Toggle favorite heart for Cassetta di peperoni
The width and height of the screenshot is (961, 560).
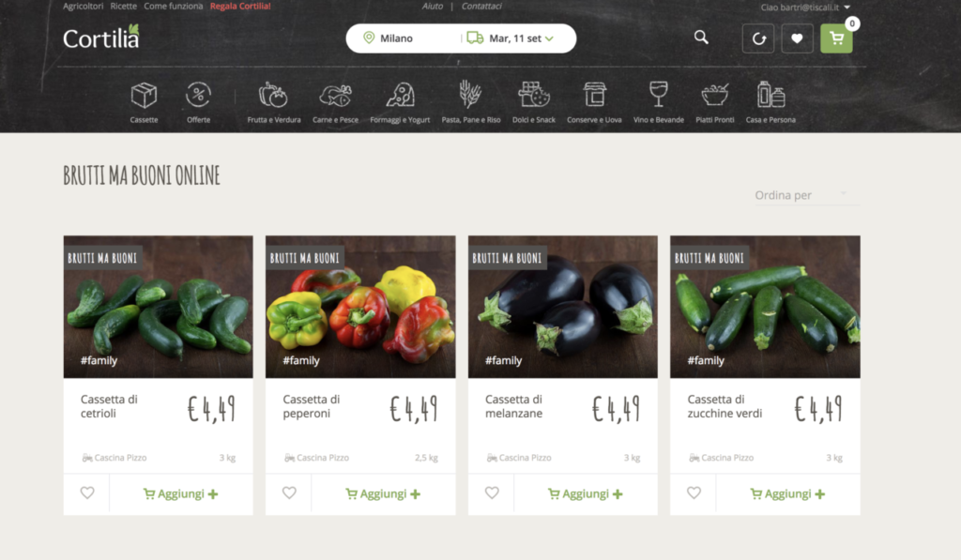[x=289, y=492]
